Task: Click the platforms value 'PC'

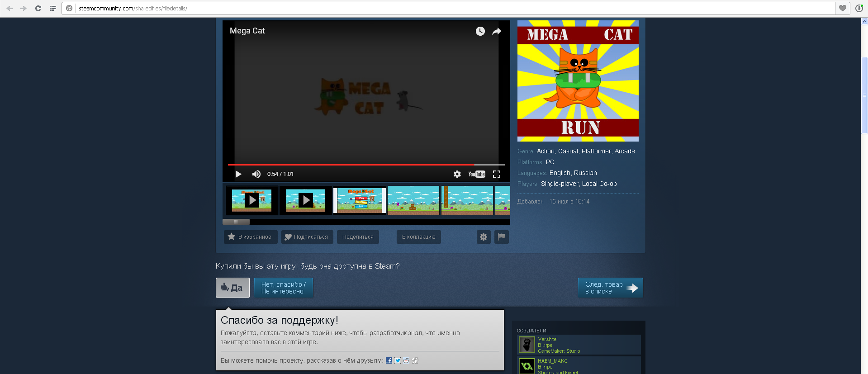Action: pyautogui.click(x=550, y=162)
